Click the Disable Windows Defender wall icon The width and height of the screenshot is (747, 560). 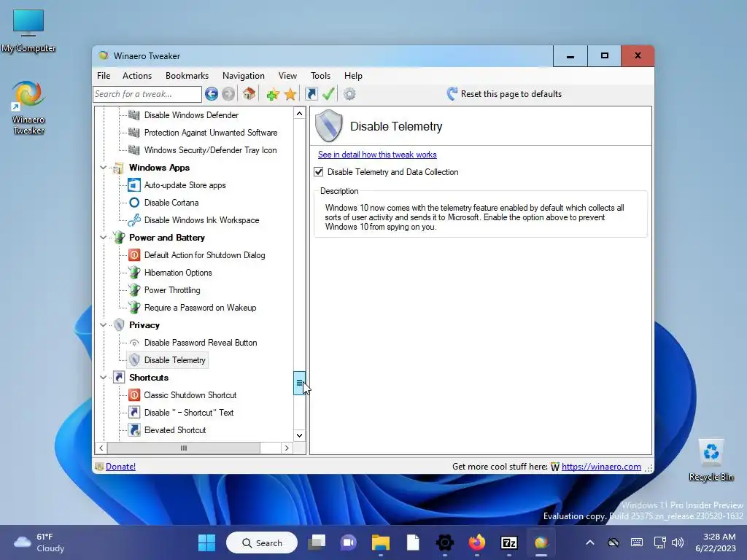[x=134, y=114]
